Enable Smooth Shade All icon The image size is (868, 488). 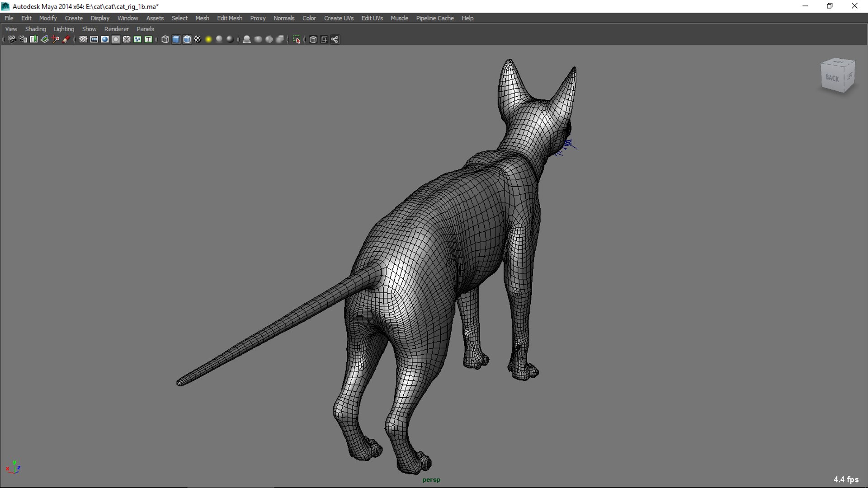(x=176, y=39)
